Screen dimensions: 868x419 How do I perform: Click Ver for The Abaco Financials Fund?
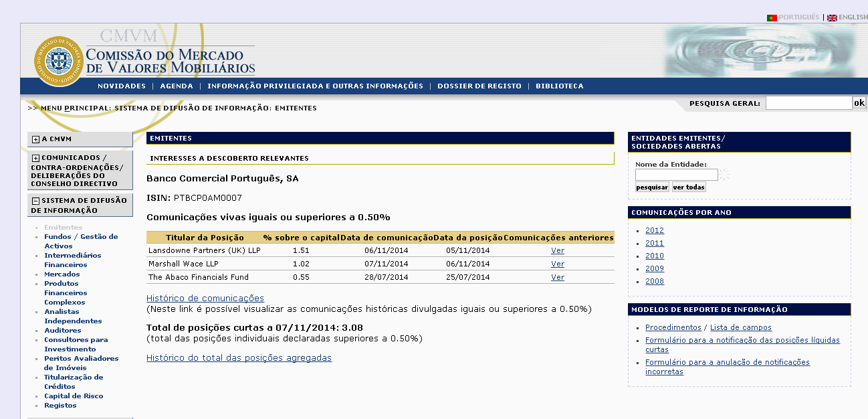pos(558,277)
